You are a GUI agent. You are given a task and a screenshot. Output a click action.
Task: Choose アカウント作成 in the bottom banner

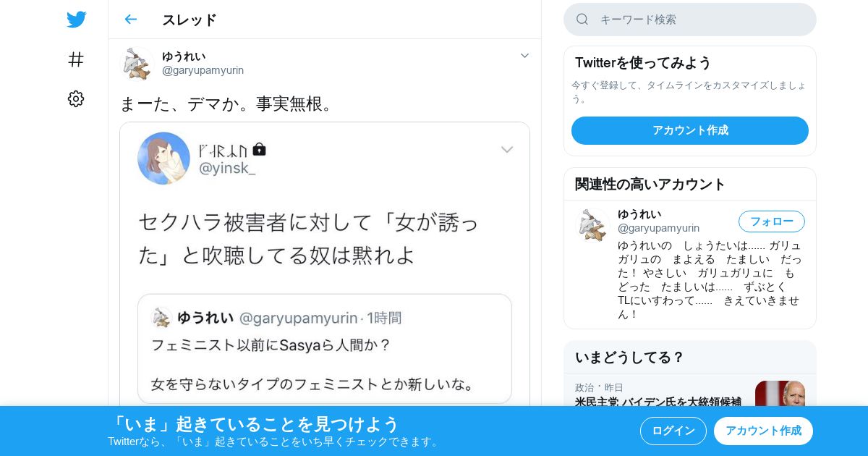(763, 431)
